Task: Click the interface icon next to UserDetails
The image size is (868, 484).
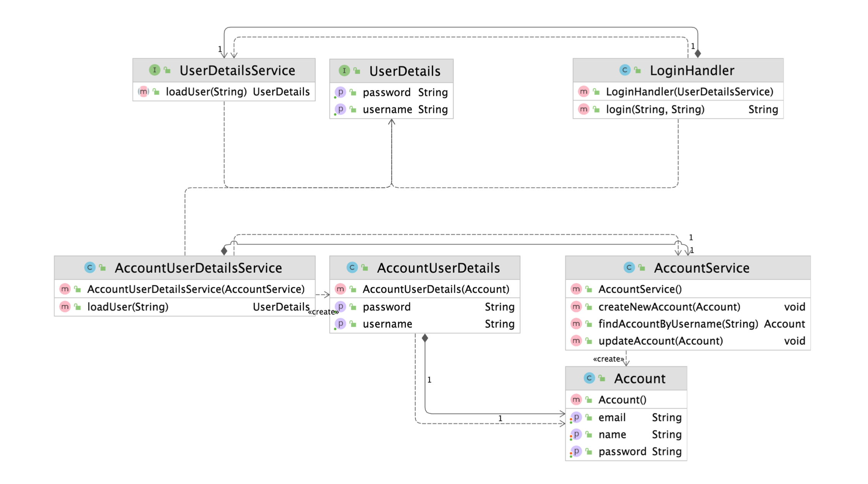Action: tap(344, 70)
